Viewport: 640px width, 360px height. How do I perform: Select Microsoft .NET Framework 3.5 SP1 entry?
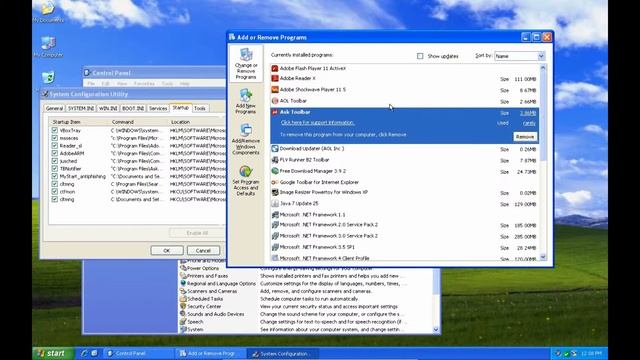pos(404,247)
